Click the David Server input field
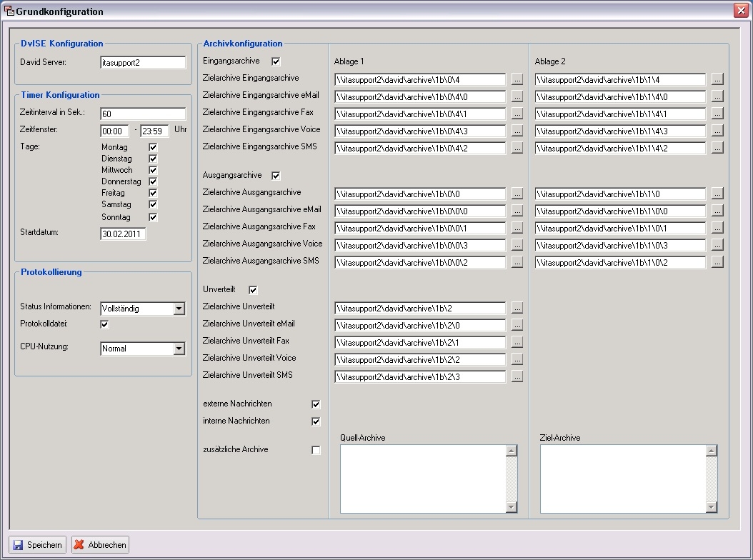 pyautogui.click(x=143, y=62)
